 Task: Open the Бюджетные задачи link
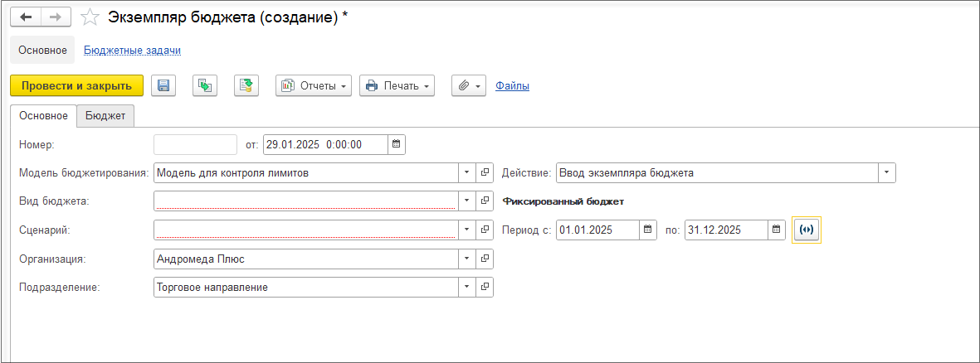132,51
